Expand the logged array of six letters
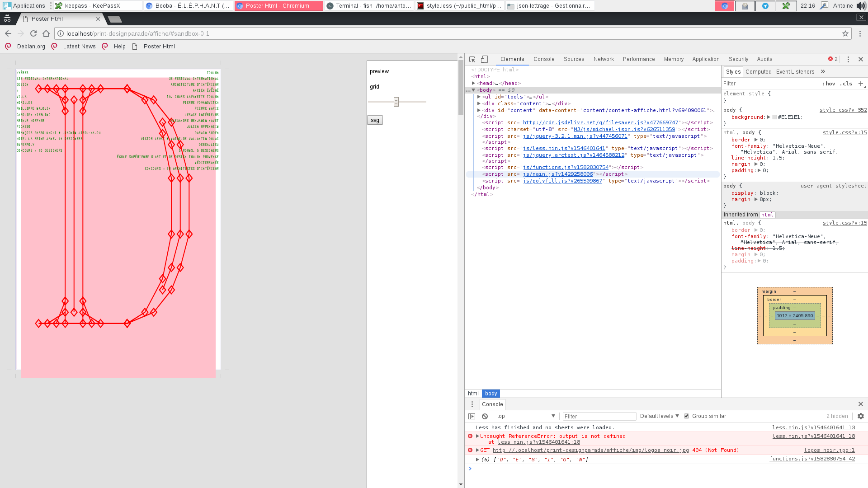 click(x=477, y=460)
